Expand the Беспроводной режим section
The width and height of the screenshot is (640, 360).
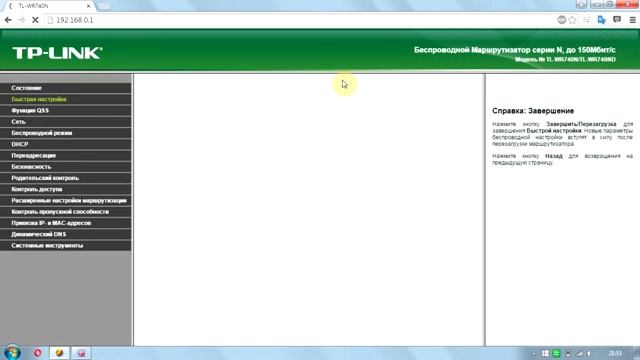(x=66, y=133)
